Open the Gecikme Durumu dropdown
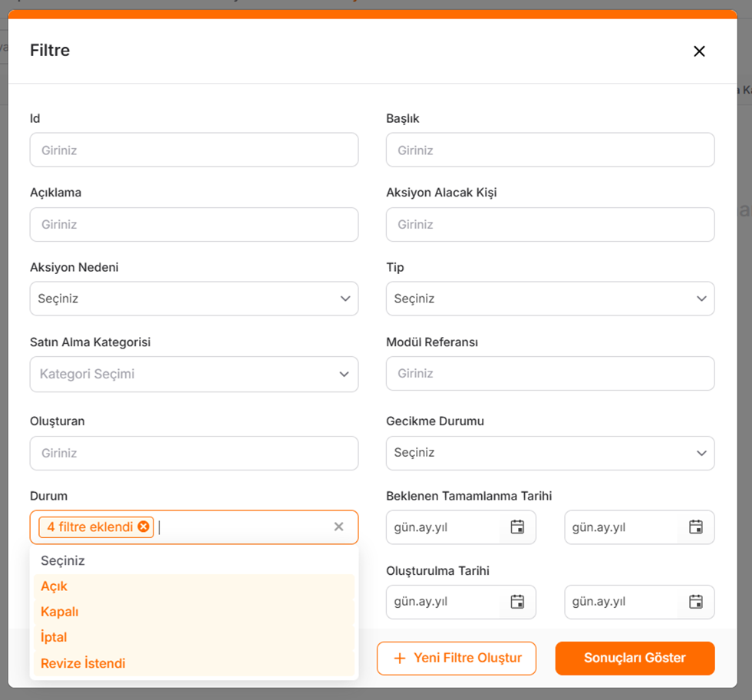 pyautogui.click(x=550, y=453)
